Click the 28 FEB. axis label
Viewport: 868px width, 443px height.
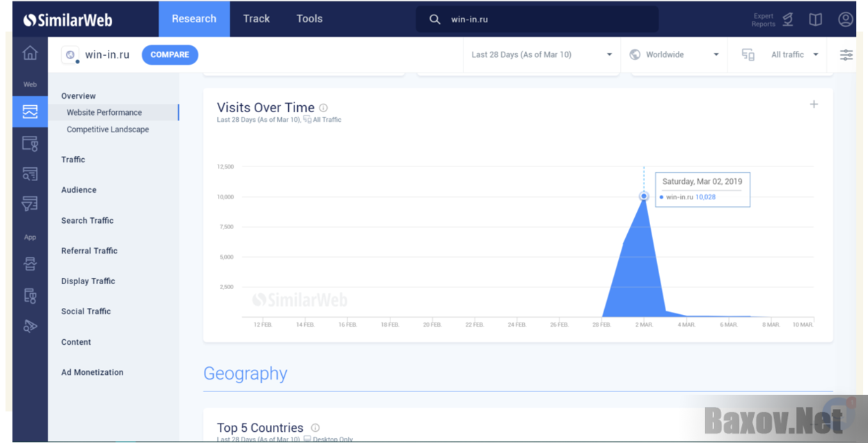tap(601, 325)
